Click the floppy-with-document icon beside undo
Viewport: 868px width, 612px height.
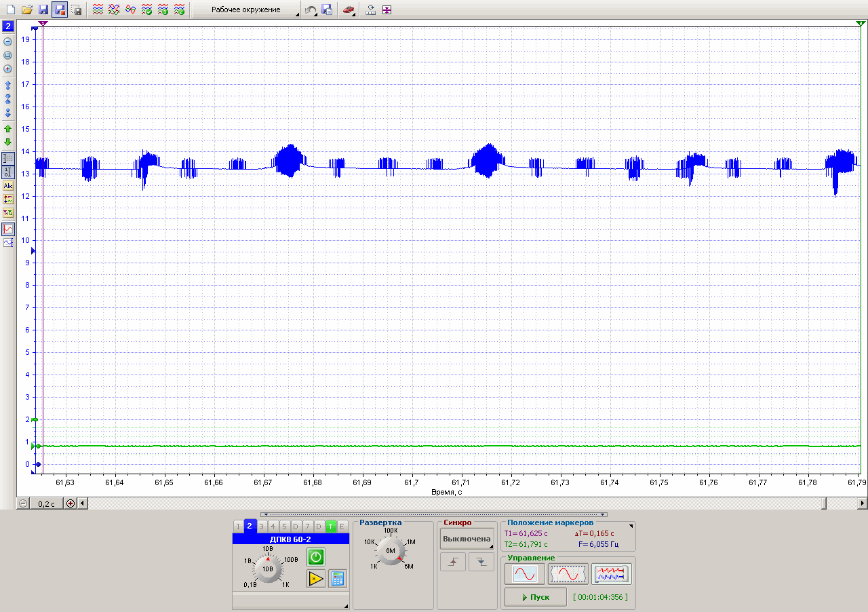tap(327, 9)
